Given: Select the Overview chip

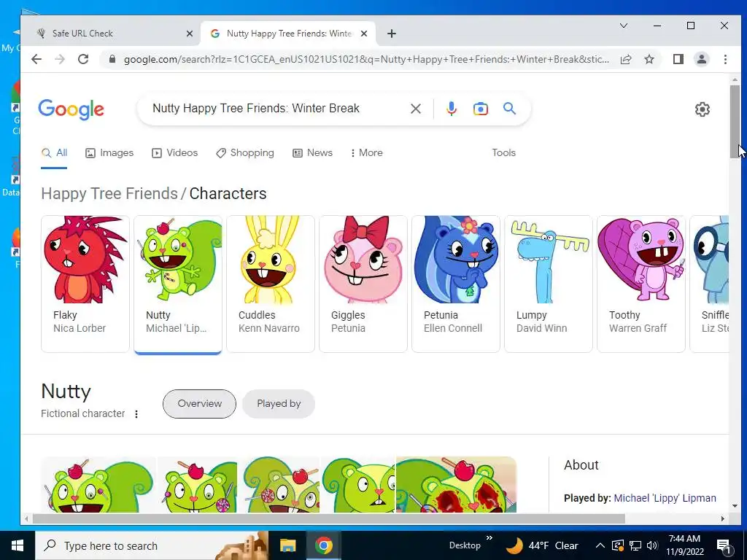Looking at the screenshot, I should [199, 404].
